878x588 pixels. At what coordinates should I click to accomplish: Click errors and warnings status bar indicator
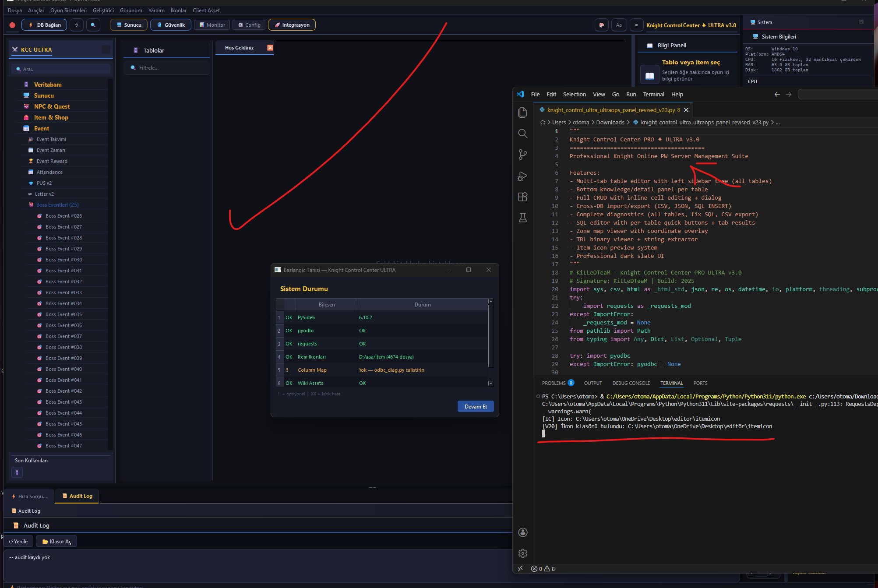(x=543, y=569)
